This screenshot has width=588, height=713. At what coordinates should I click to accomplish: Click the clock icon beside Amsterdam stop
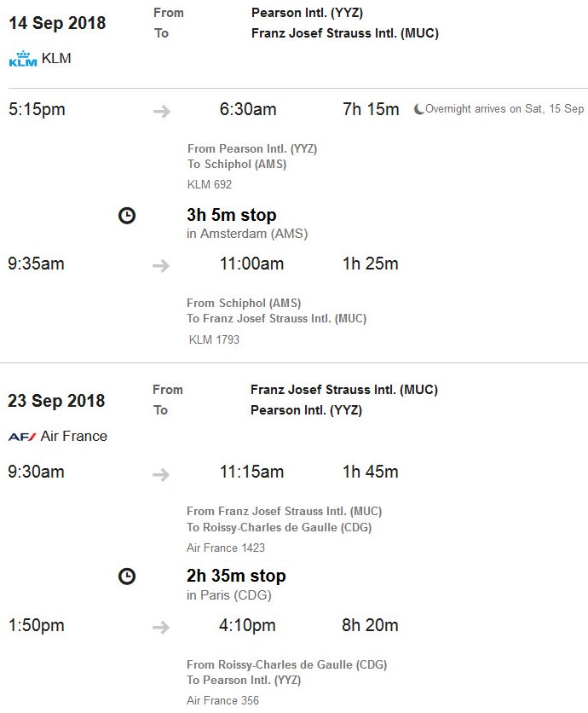click(x=127, y=215)
